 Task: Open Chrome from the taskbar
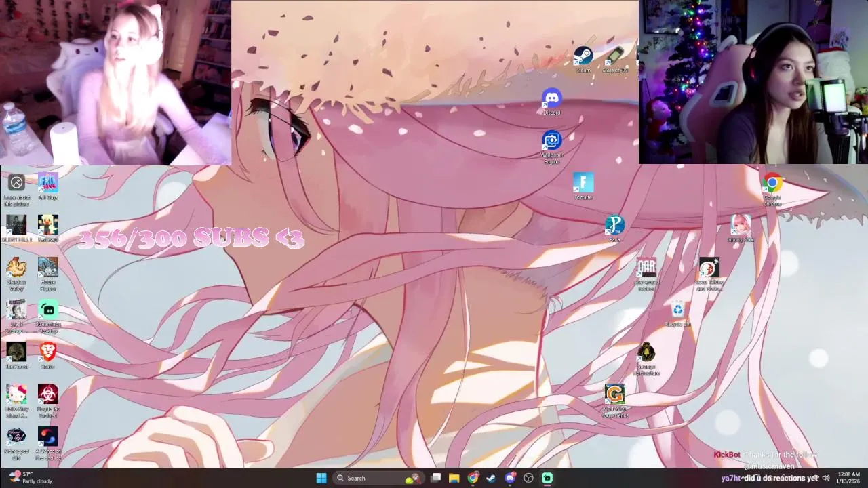pyautogui.click(x=473, y=478)
